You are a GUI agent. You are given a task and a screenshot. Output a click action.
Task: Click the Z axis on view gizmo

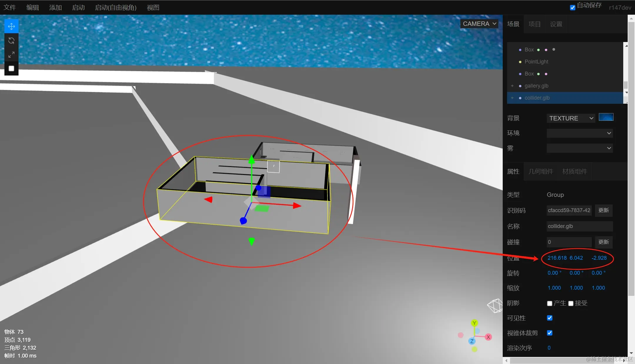pyautogui.click(x=472, y=341)
